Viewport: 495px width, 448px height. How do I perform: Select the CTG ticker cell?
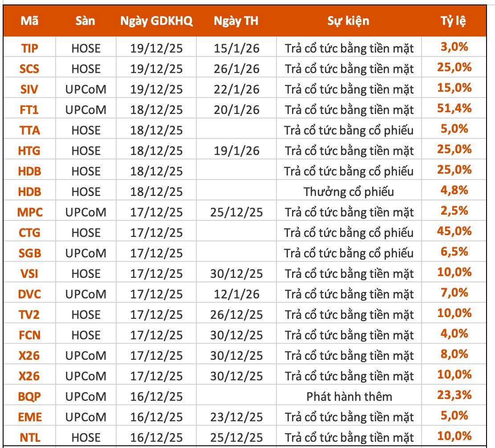tap(30, 233)
